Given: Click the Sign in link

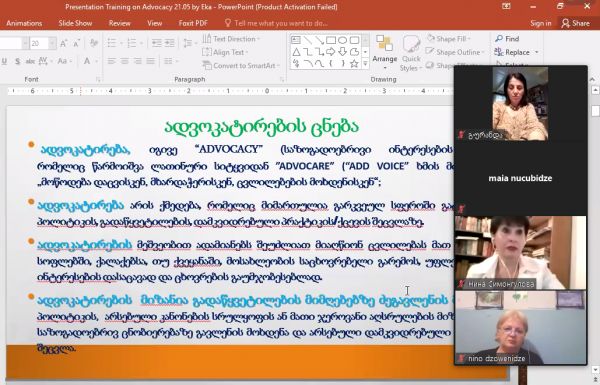Looking at the screenshot, I should tap(541, 23).
